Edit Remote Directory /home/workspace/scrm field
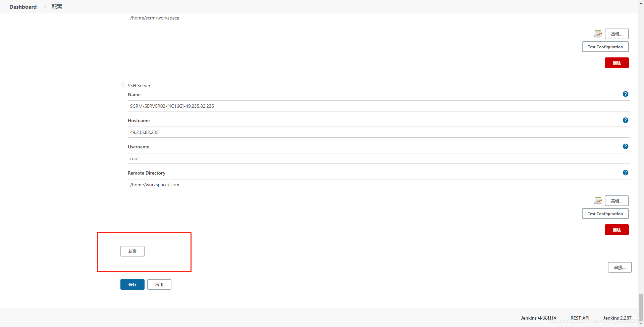Image resolution: width=644 pixels, height=327 pixels. 379,185
